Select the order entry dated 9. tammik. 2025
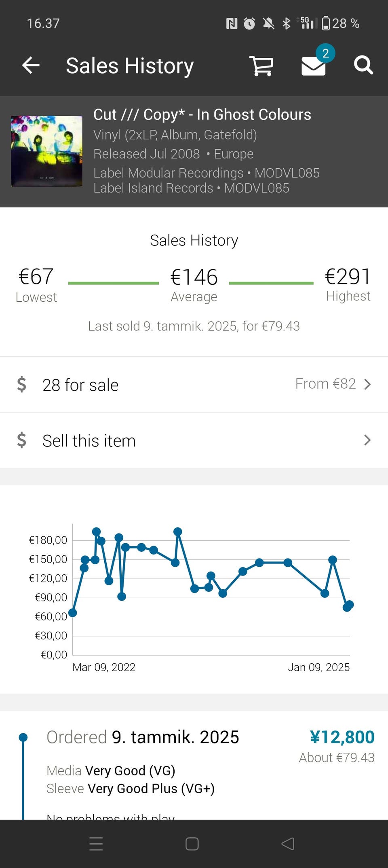This screenshot has height=868, width=388. [x=143, y=737]
